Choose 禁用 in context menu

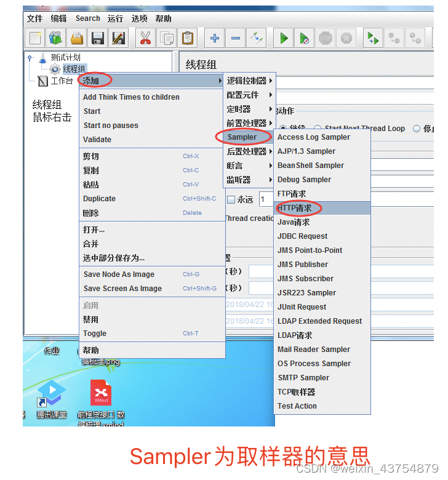click(x=151, y=319)
